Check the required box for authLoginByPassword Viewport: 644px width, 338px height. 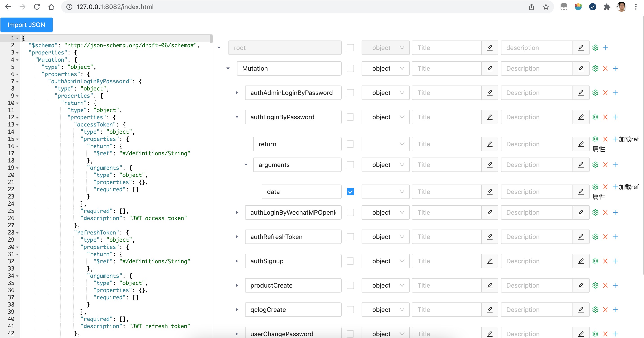(350, 117)
